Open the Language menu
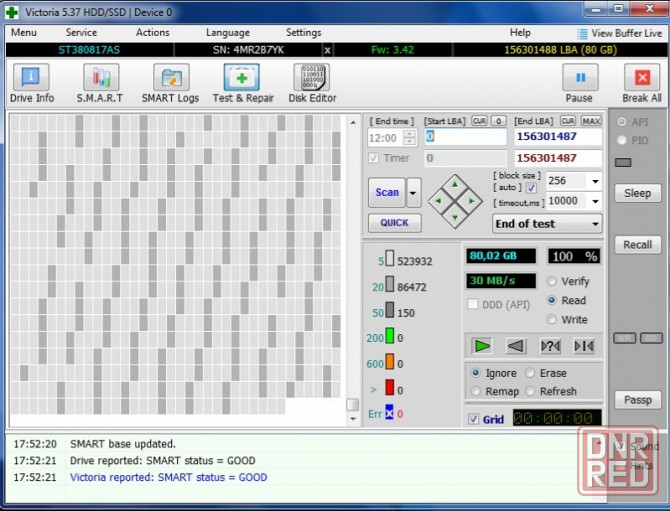The height and width of the screenshot is (511, 670). 228,33
